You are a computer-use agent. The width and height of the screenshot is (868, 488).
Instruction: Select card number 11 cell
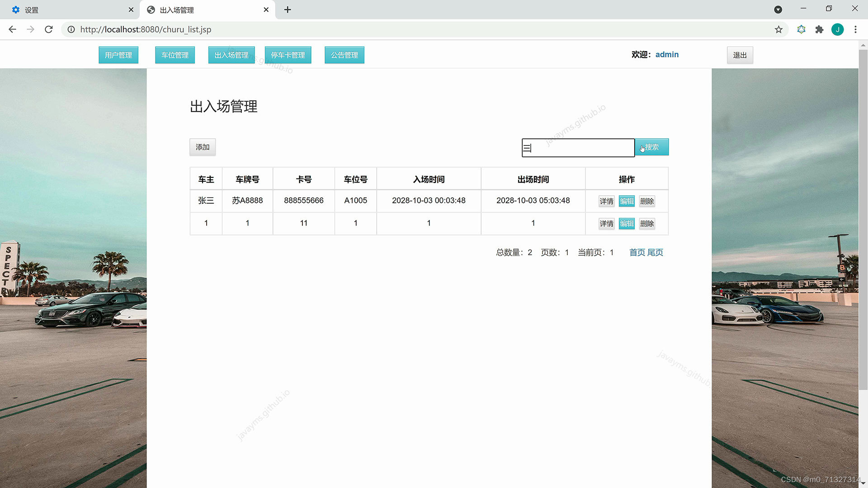tap(304, 223)
